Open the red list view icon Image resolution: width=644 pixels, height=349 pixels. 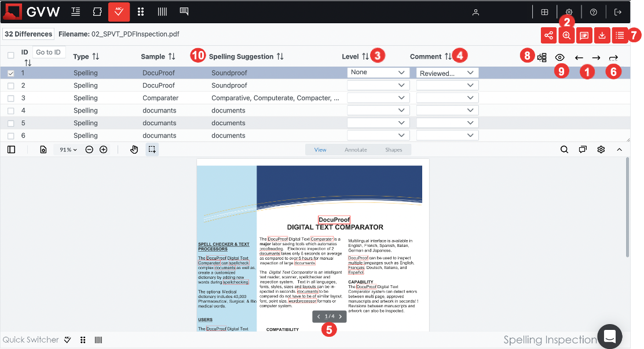[620, 35]
